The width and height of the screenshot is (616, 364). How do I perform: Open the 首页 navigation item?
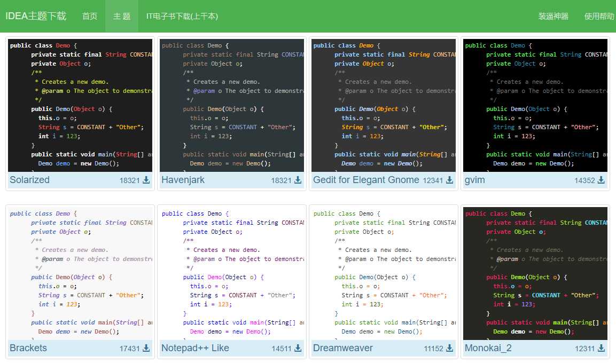pyautogui.click(x=90, y=16)
